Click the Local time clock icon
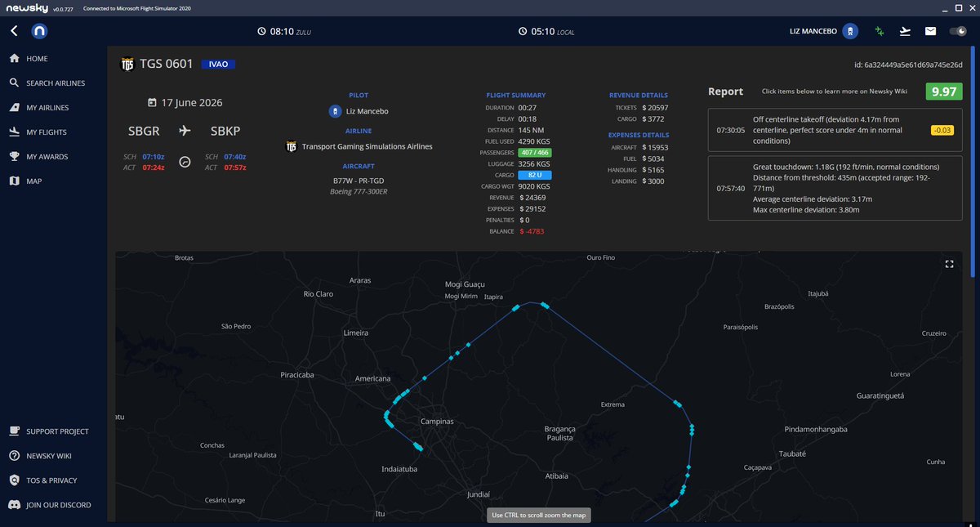The height and width of the screenshot is (527, 980). tap(523, 31)
